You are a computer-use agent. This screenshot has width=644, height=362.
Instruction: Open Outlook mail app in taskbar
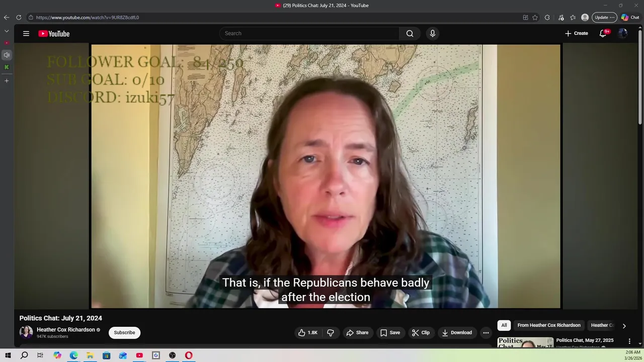click(x=123, y=355)
